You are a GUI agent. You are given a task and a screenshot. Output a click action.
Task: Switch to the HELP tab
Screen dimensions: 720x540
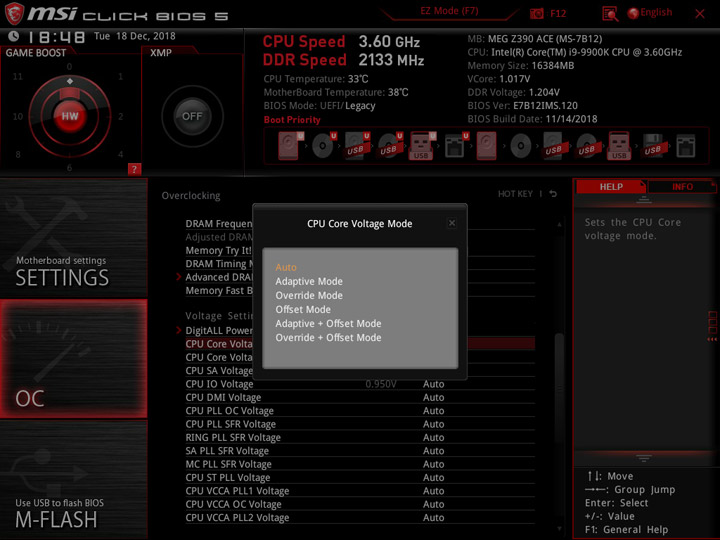[x=611, y=186]
